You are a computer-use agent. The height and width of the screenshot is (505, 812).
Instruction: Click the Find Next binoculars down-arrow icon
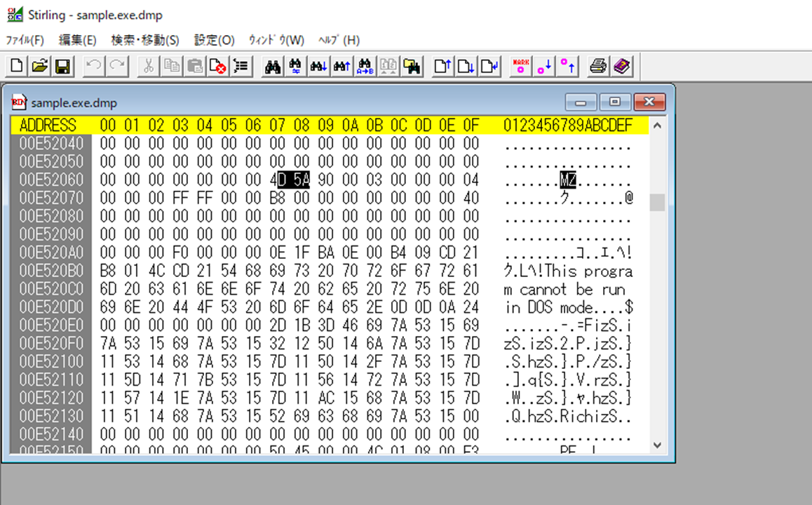(318, 67)
